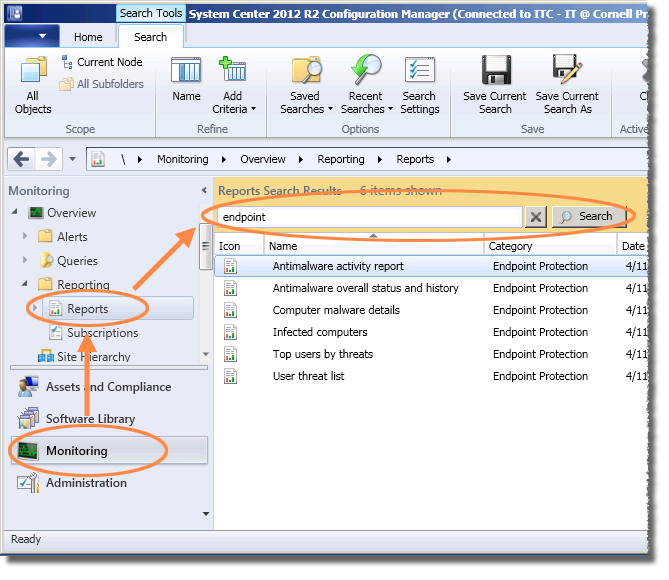669x580 pixels.
Task: Click the tree pane vertical scrollbar thumb
Action: point(205,247)
